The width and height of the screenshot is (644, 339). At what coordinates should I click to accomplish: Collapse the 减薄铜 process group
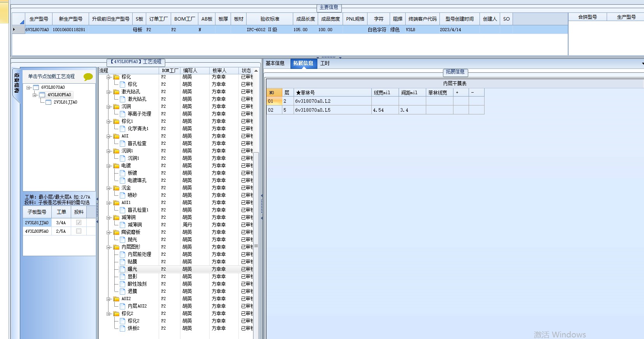[x=109, y=218]
